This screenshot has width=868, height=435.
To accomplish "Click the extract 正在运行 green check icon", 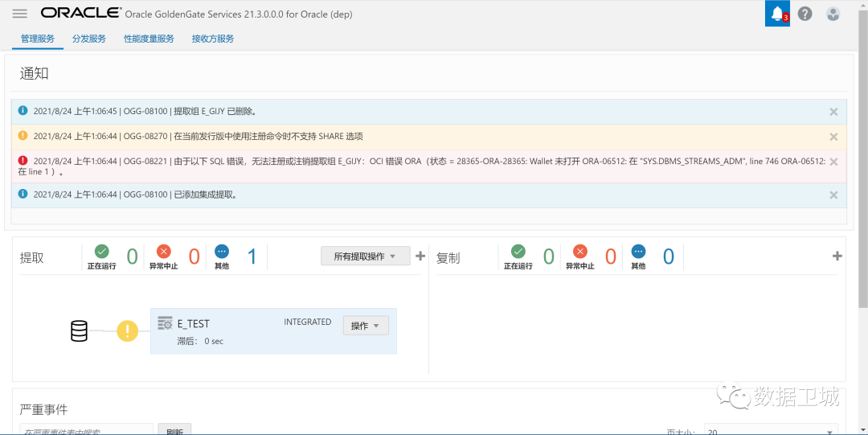I will [x=102, y=252].
